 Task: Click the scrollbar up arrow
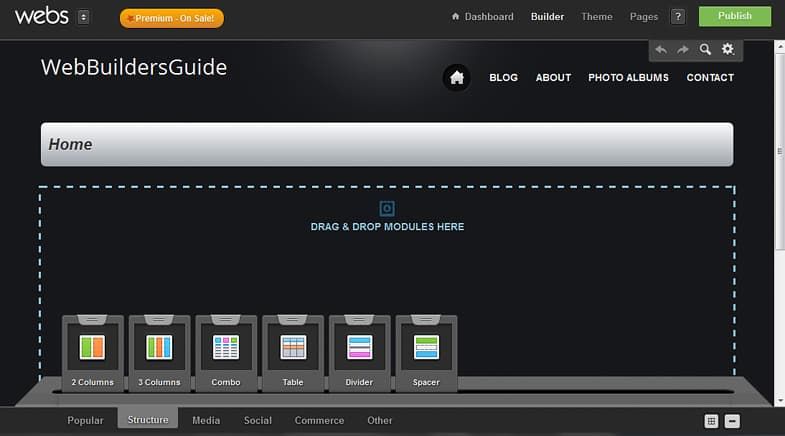[x=779, y=47]
